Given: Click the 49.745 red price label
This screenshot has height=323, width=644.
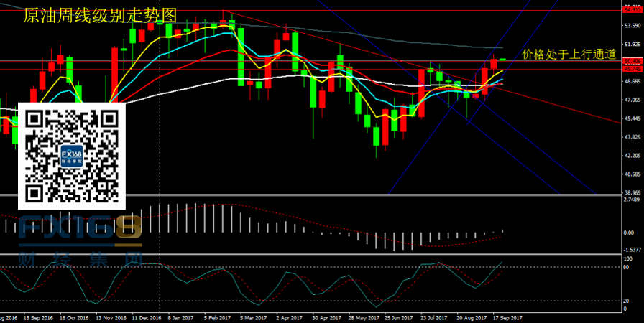Looking at the screenshot, I should click(x=632, y=69).
